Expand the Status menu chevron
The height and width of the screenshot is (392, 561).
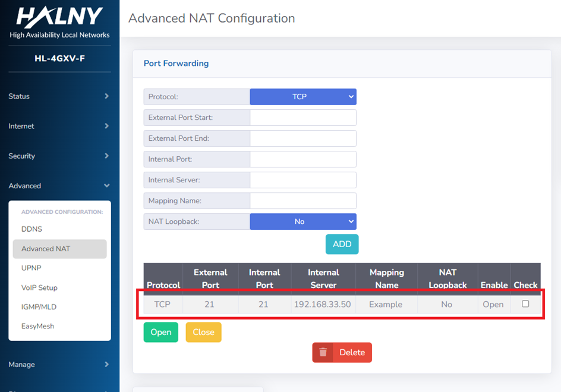pos(106,96)
